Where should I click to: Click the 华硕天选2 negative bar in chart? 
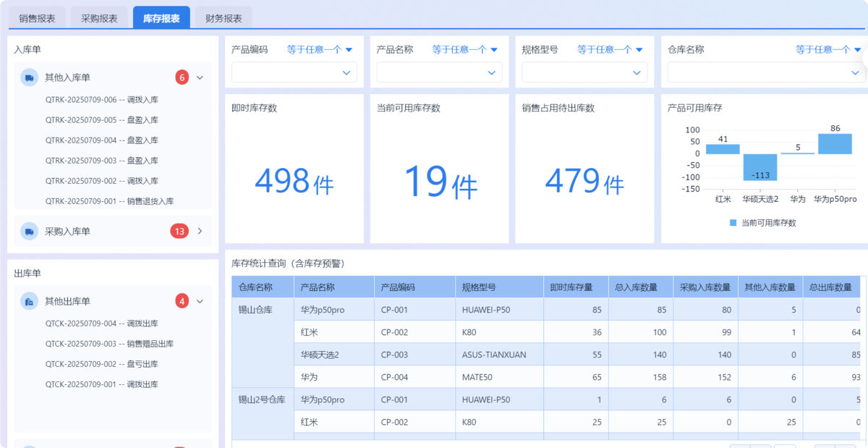[759, 167]
